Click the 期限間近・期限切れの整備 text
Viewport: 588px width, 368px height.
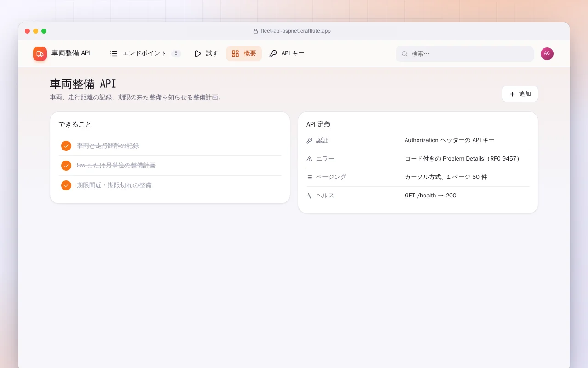click(x=114, y=185)
